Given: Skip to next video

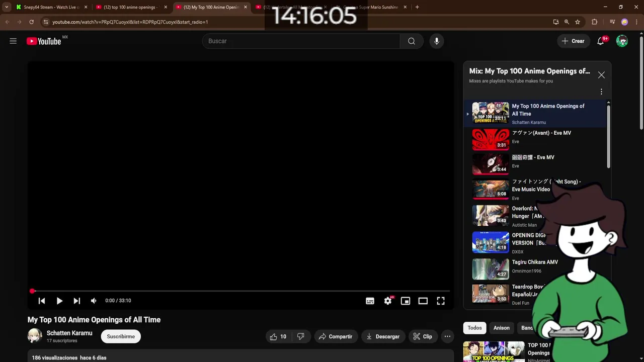Looking at the screenshot, I should click(76, 301).
